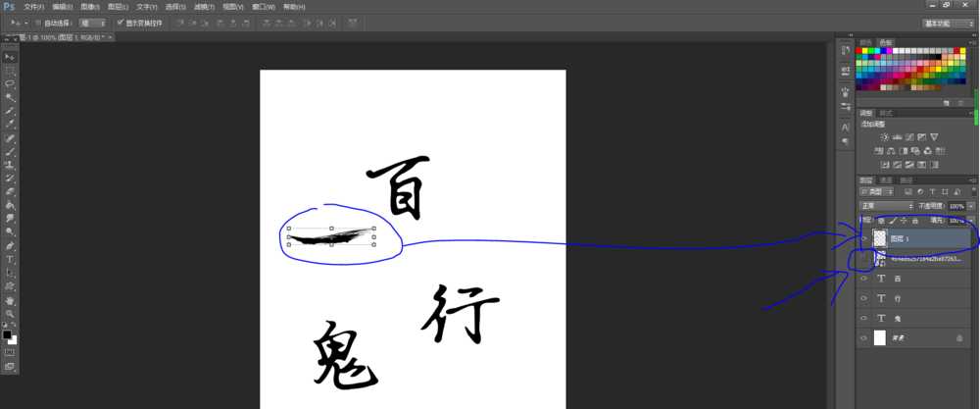
Task: Select the Lasso tool
Action: [x=10, y=83]
